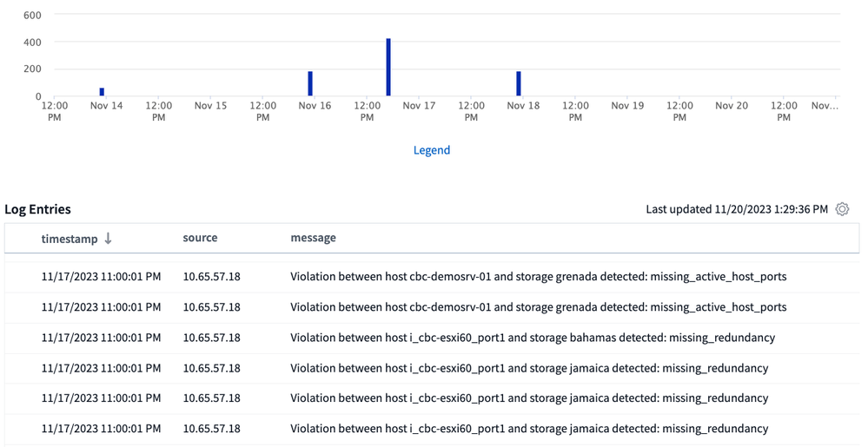Sort by the timestamp column header
This screenshot has height=447, width=868.
[69, 239]
